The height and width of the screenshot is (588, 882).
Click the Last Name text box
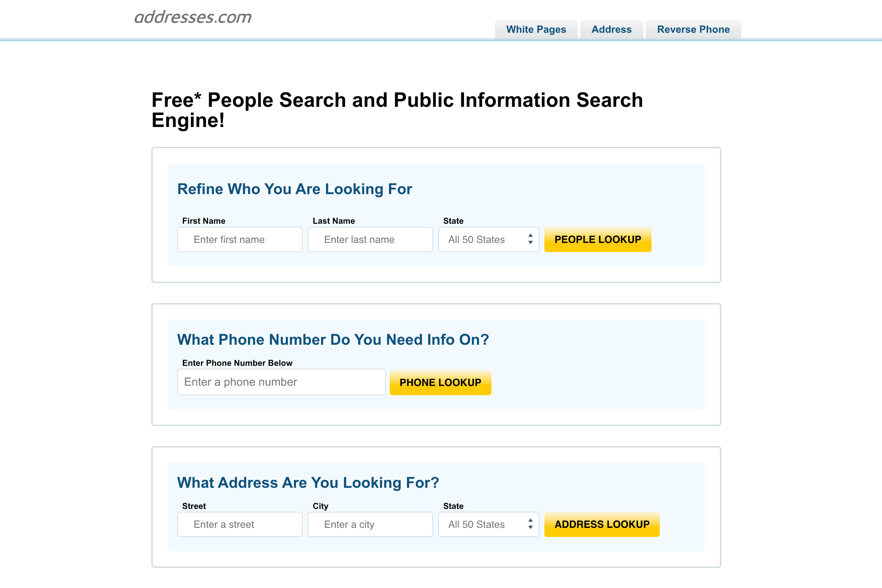tap(370, 239)
